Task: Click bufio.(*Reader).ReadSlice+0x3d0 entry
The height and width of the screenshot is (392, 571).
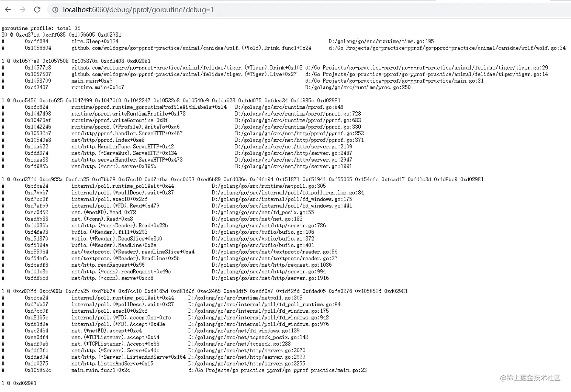Action: pos(117,239)
